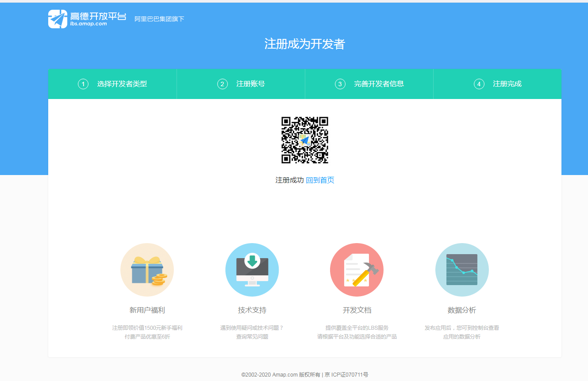Screen dimensions: 588x381
Task: Open the 技术支持 title
Action: click(252, 310)
